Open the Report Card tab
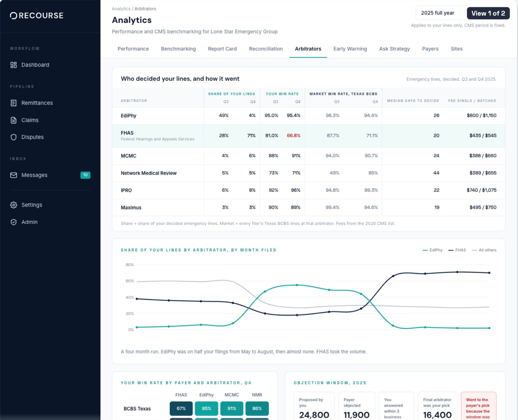Image resolution: width=518 pixels, height=420 pixels. point(222,49)
